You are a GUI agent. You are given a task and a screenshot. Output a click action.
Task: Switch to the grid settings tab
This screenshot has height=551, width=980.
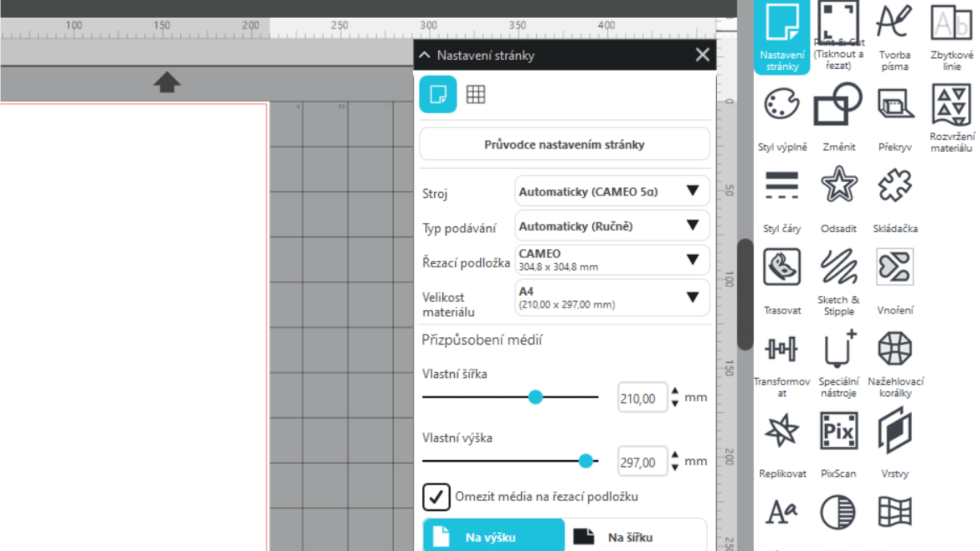click(475, 94)
